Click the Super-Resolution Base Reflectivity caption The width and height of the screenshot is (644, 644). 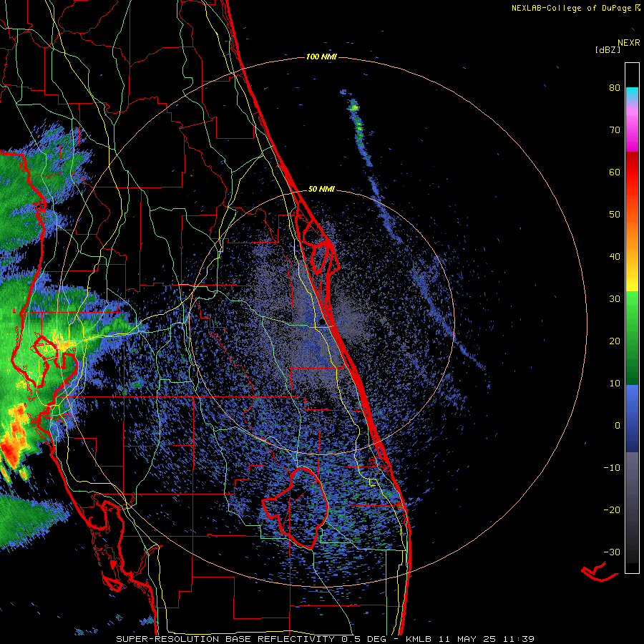point(325,639)
